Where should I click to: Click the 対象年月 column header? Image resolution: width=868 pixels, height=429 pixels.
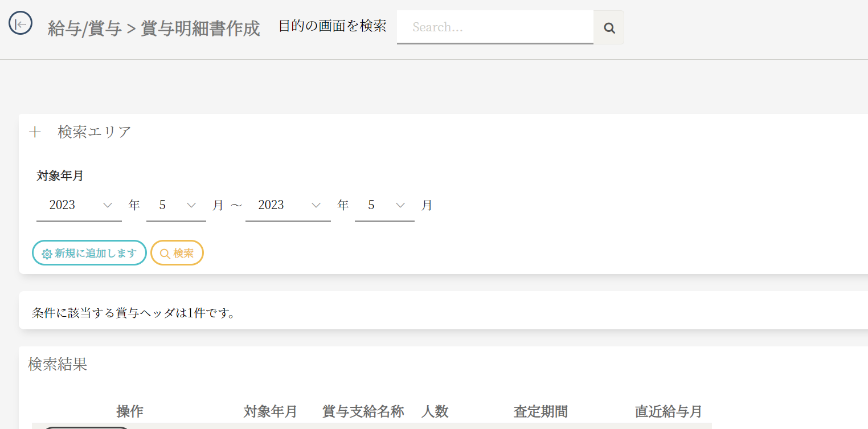pos(271,411)
